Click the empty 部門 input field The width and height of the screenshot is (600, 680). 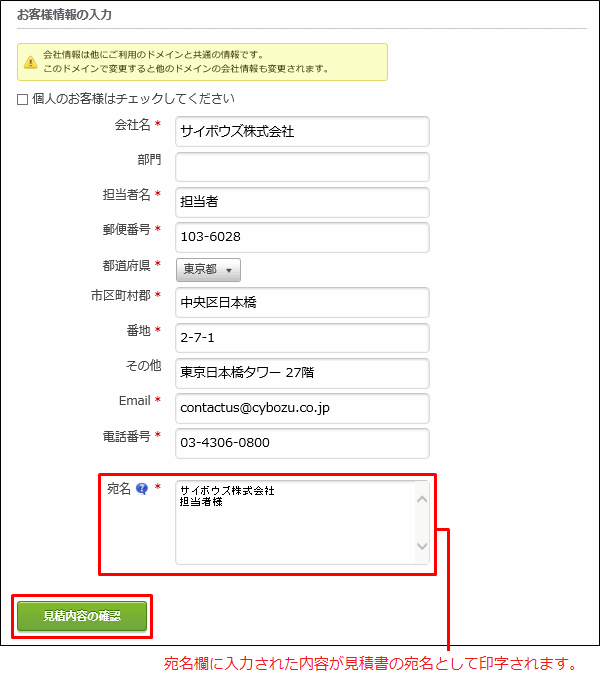(301, 167)
